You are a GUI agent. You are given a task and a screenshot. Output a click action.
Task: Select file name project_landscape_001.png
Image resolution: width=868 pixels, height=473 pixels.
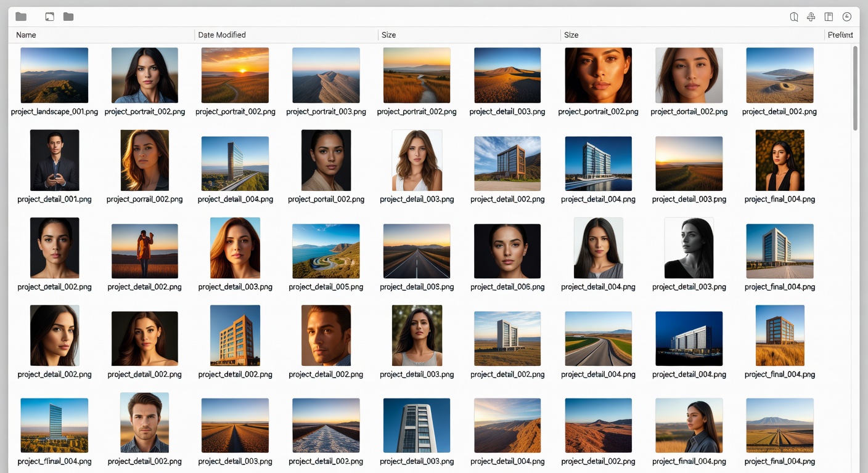click(x=54, y=112)
